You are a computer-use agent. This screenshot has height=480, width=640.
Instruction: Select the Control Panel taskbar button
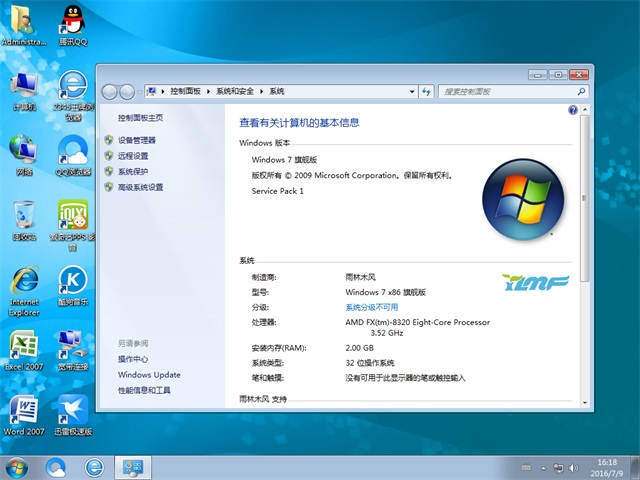point(133,468)
